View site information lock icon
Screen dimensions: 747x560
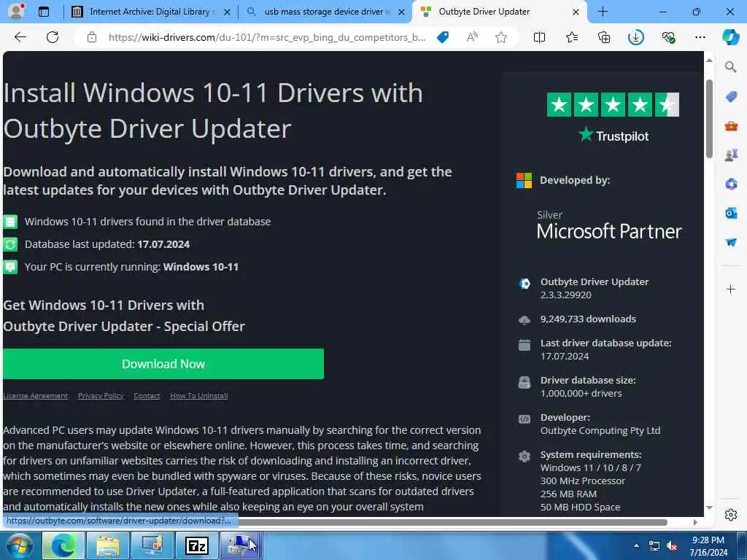click(x=92, y=37)
